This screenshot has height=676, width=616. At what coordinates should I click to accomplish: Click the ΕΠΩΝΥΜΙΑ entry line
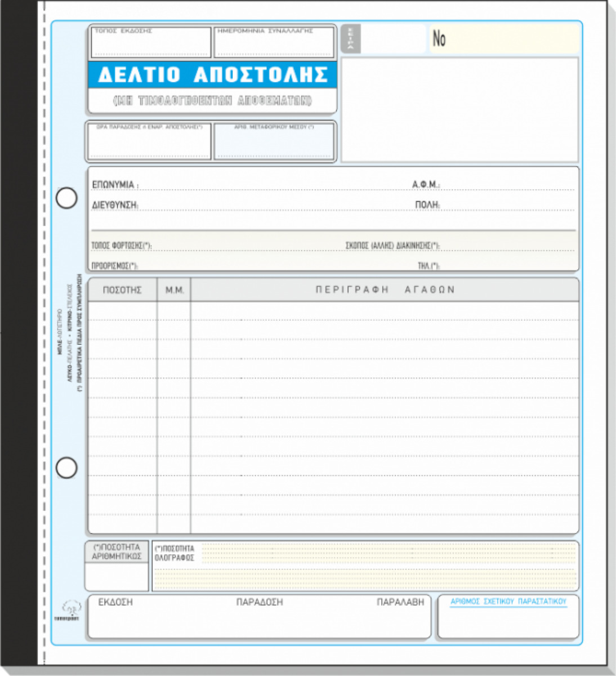tap(270, 185)
